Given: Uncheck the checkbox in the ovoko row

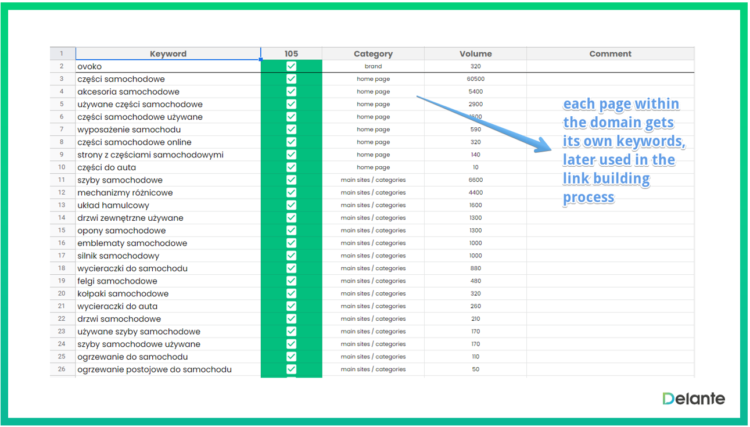Looking at the screenshot, I should tap(291, 66).
